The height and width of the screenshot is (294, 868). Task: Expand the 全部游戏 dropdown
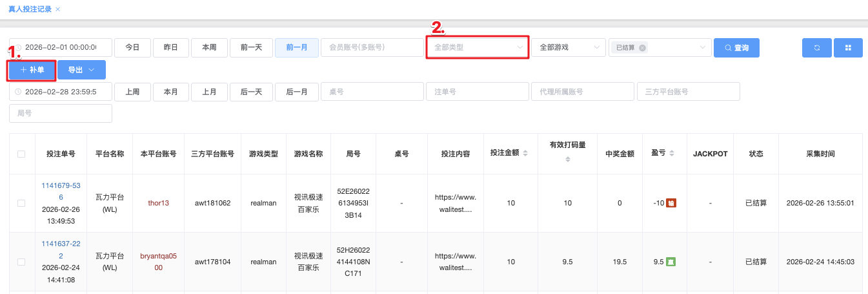[x=568, y=48]
